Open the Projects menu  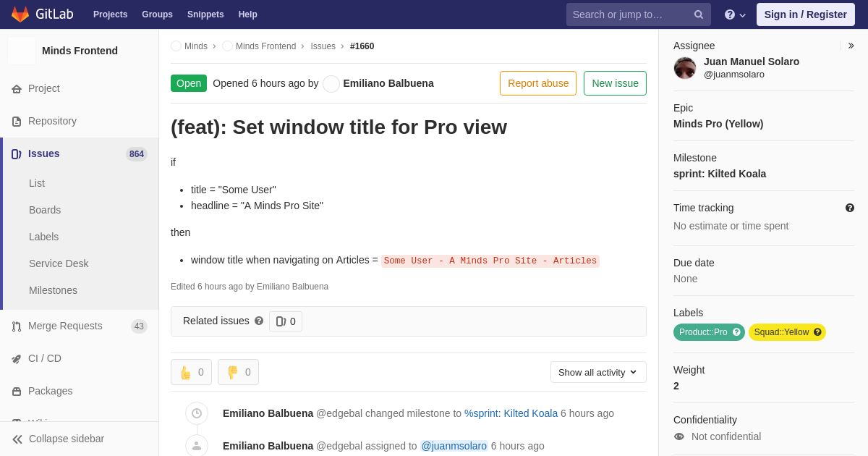110,14
